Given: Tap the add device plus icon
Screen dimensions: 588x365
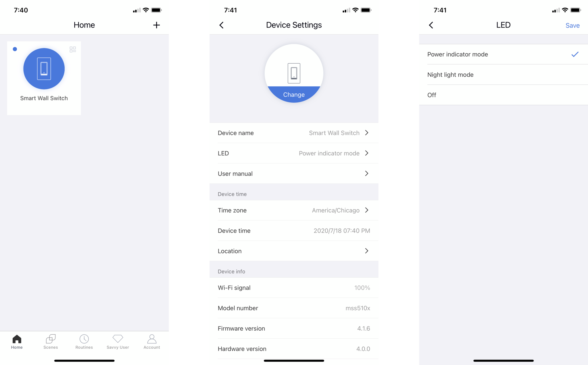Looking at the screenshot, I should point(156,25).
